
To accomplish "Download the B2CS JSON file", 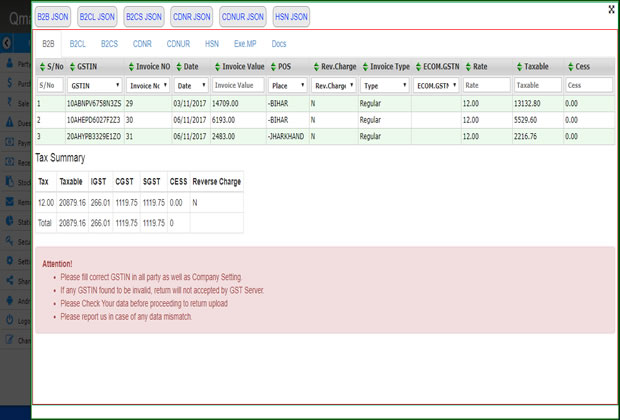I will (144, 17).
